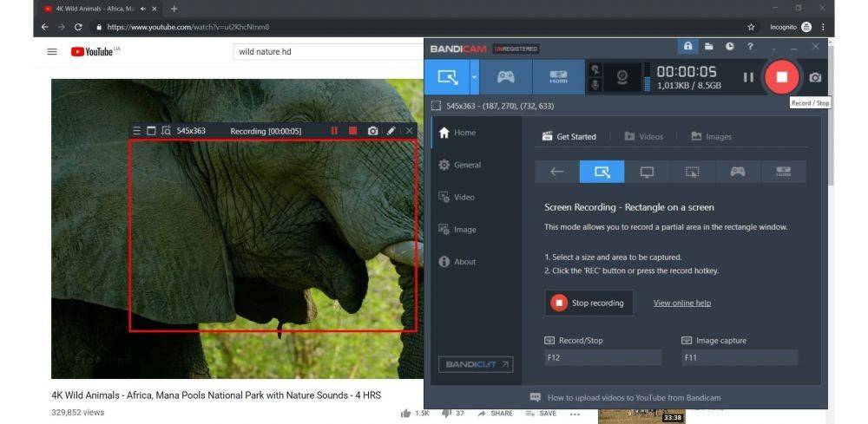The width and height of the screenshot is (868, 424).
Task: Click SAVE under the video
Action: [542, 414]
